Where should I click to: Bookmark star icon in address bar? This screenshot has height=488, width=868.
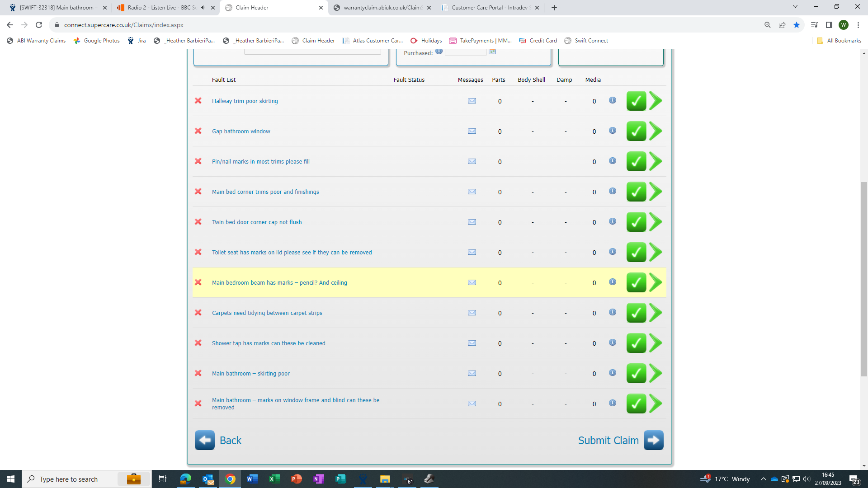click(796, 25)
